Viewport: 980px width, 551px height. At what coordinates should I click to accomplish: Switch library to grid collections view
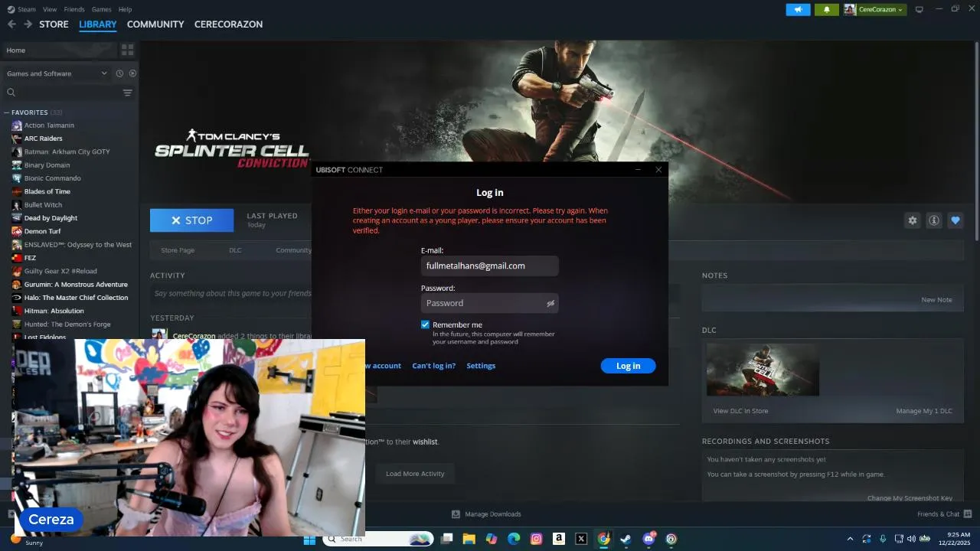click(x=127, y=50)
